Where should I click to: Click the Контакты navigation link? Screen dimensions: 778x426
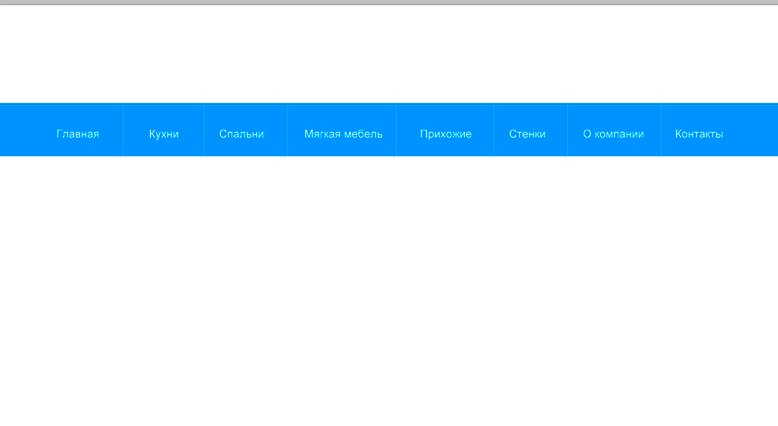pyautogui.click(x=698, y=134)
